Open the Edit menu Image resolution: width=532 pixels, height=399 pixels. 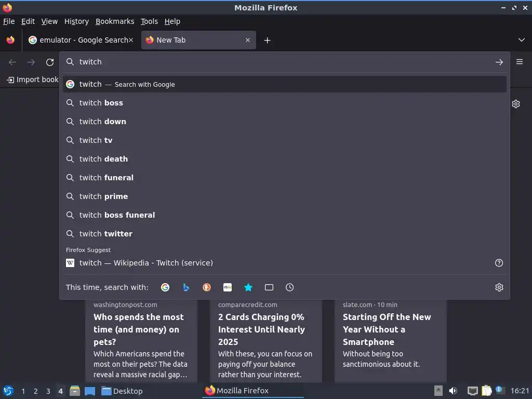pos(28,21)
